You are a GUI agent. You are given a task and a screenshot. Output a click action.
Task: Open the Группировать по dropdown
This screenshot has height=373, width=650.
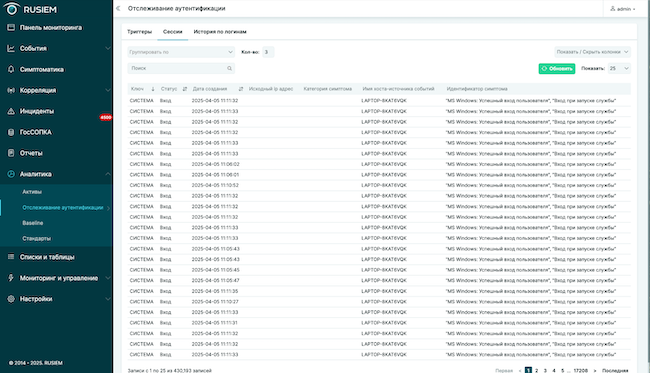[181, 52]
